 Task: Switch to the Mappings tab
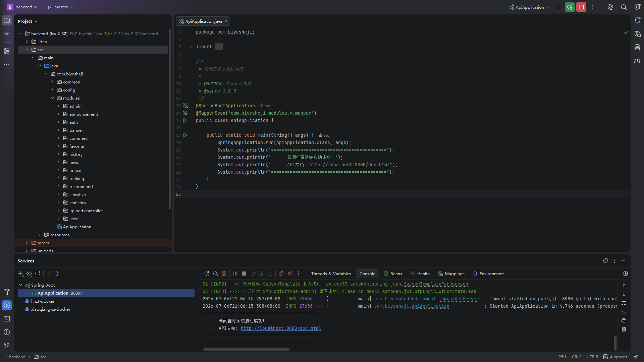pyautogui.click(x=451, y=274)
